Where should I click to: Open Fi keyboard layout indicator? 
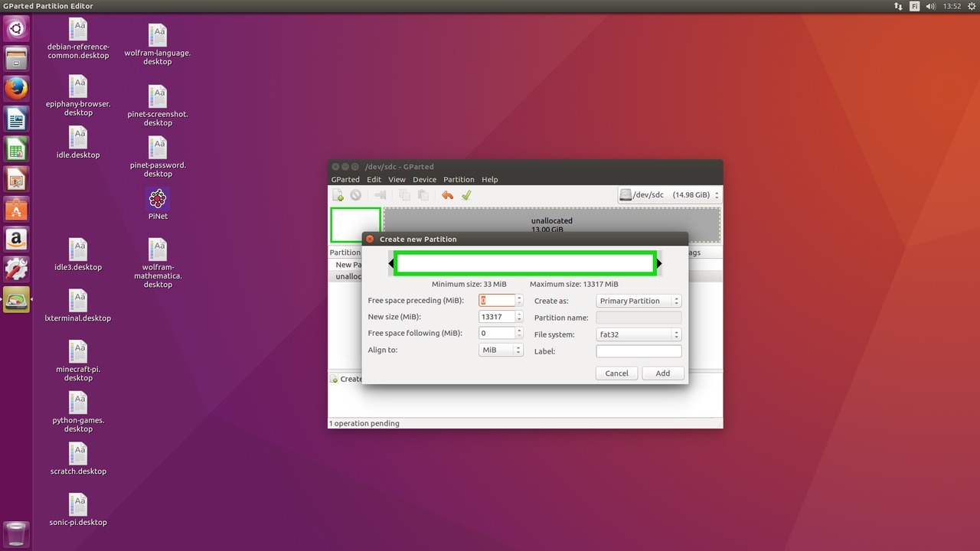point(915,6)
